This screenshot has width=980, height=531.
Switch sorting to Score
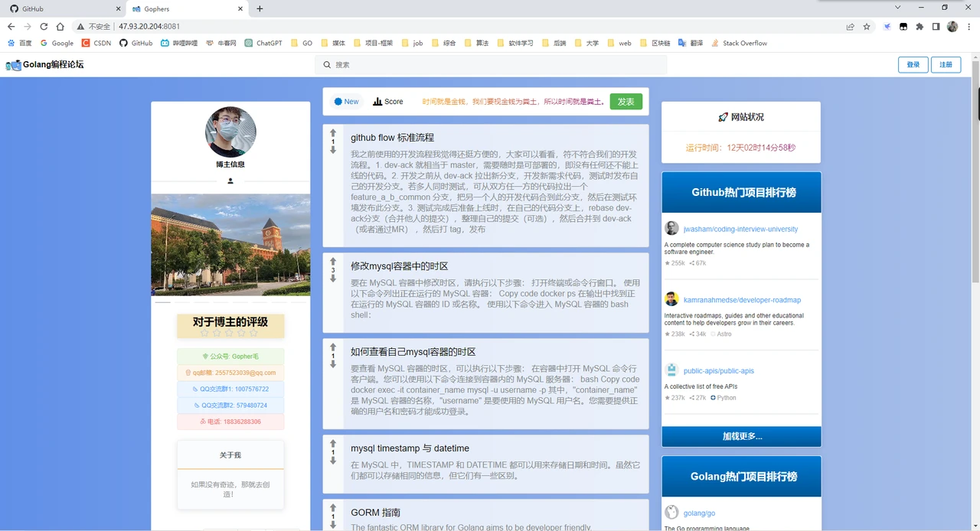(388, 102)
